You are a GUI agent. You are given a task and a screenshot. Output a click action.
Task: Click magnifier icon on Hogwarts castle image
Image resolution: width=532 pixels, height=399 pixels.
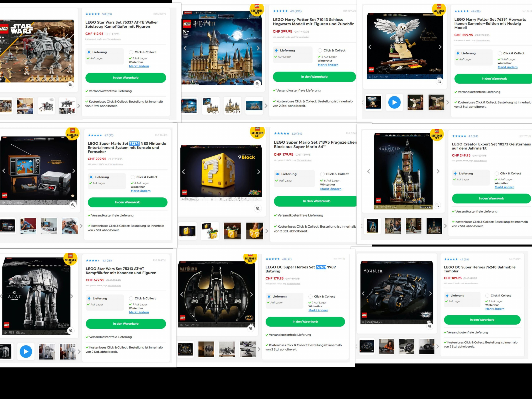pyautogui.click(x=257, y=84)
